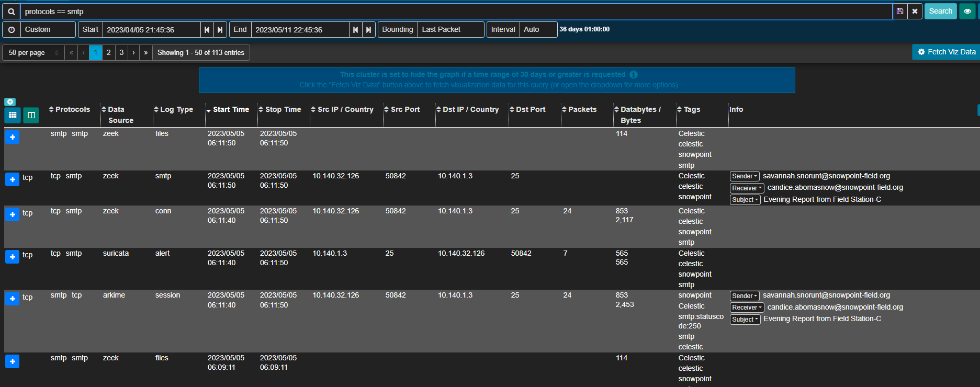Open Sender dropdown in zeek smtp row
This screenshot has width=980, height=387.
[745, 176]
